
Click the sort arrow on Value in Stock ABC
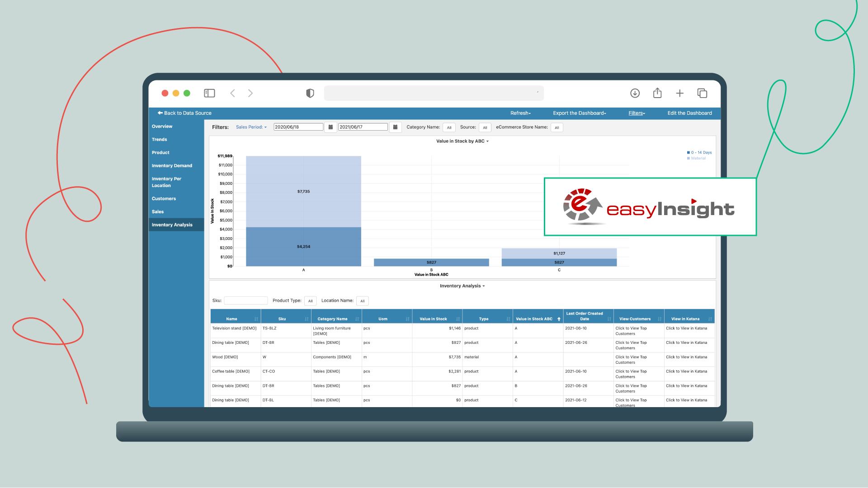click(559, 319)
